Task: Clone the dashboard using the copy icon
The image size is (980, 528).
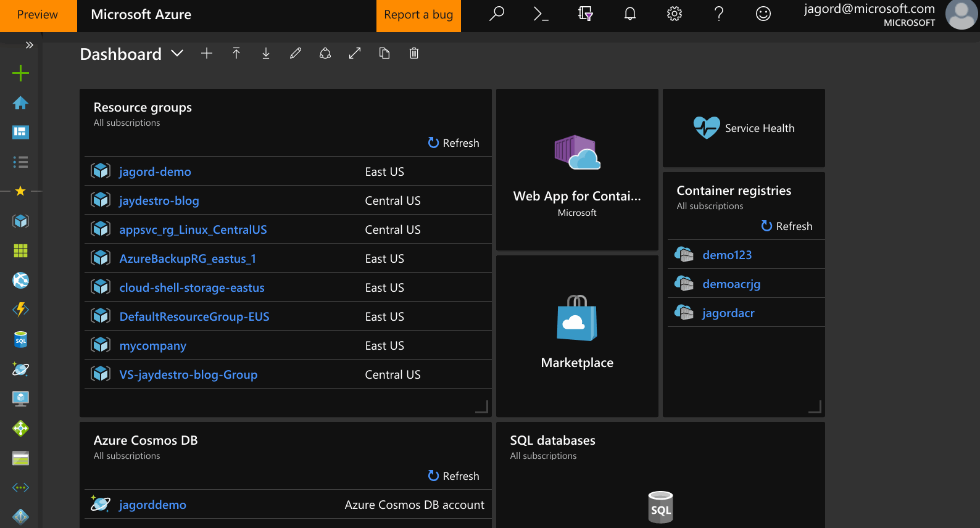Action: 384,54
